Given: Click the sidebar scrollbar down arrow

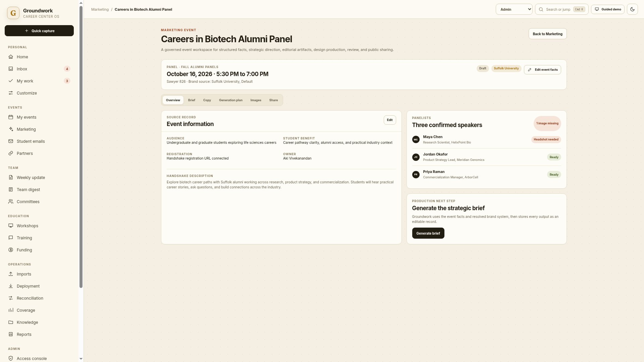Looking at the screenshot, I should pyautogui.click(x=81, y=359).
